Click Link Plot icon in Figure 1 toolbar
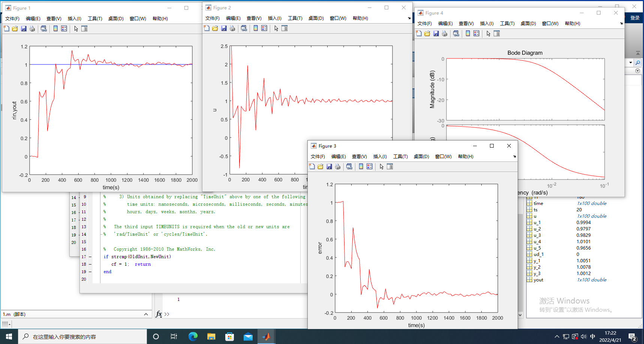Image resolution: width=644 pixels, height=344 pixels. (x=44, y=28)
